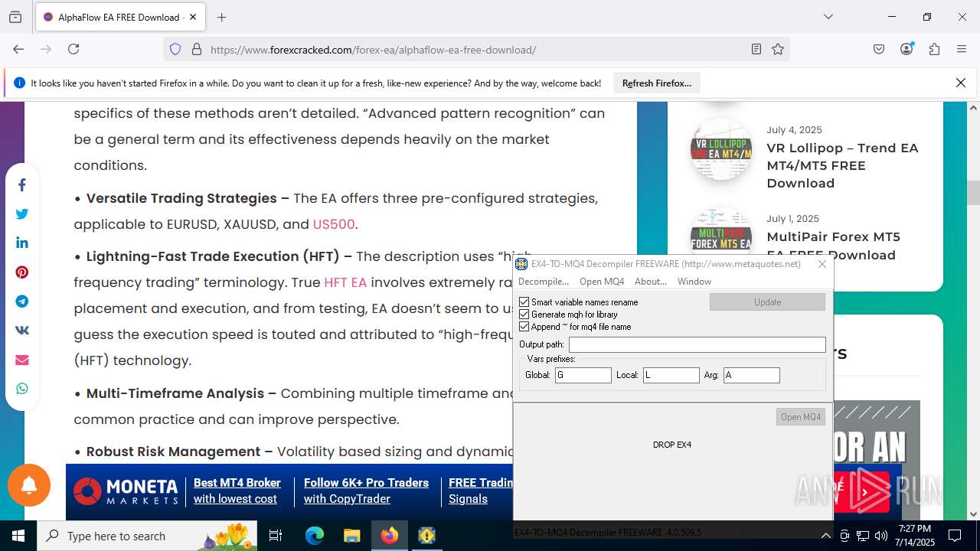Click the Open MQ4 button
Image resolution: width=980 pixels, height=551 pixels.
tap(801, 417)
